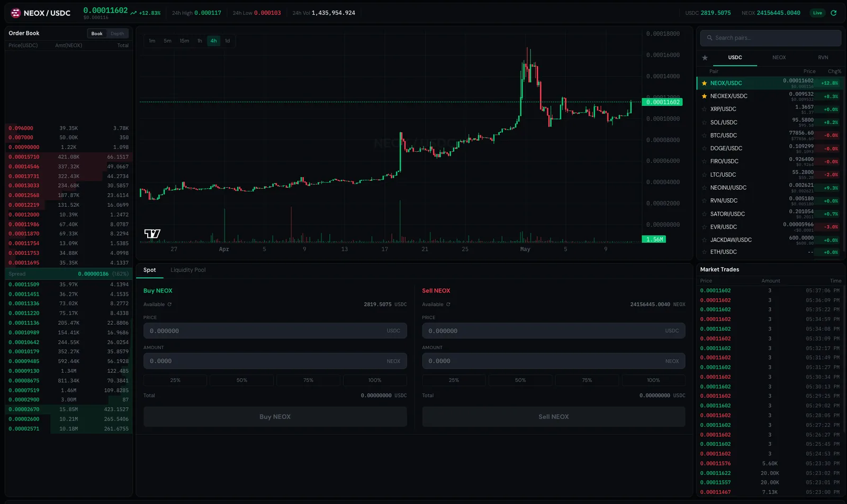Toggle favorite star for ETH/USDC pair

(704, 252)
